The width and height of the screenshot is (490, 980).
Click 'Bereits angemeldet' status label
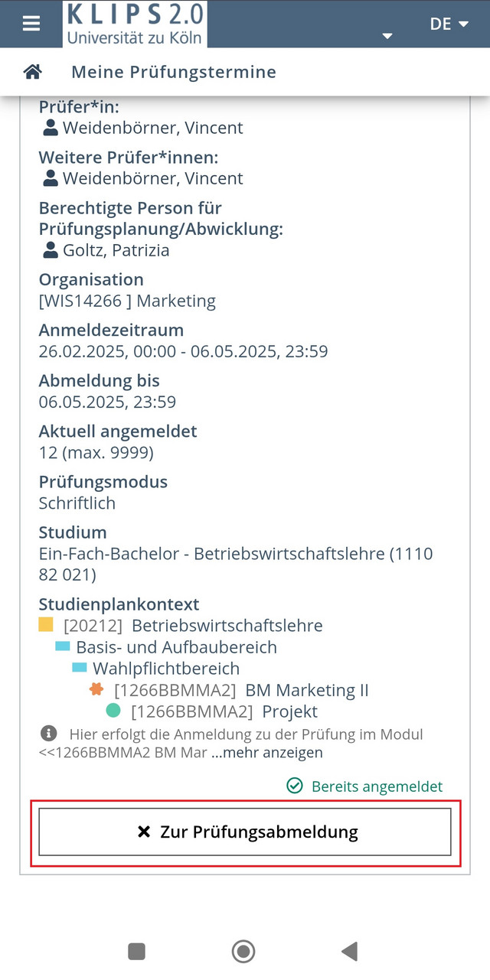(x=364, y=786)
